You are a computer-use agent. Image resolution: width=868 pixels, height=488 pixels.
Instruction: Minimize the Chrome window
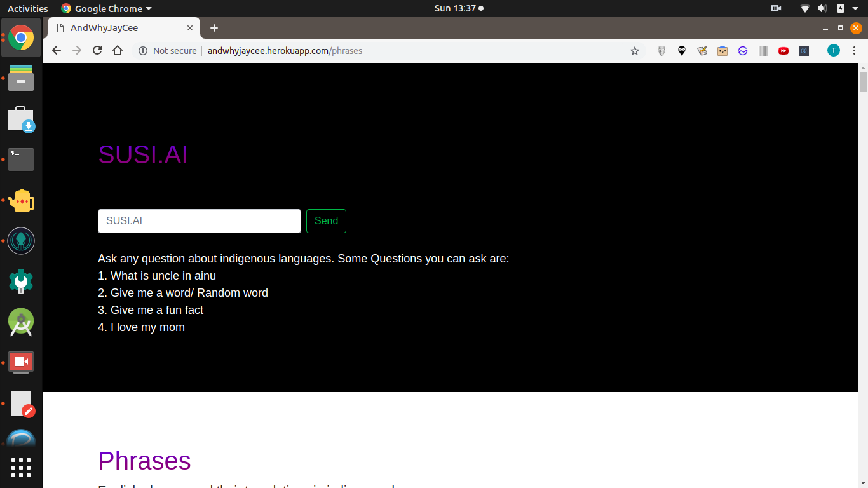click(x=825, y=28)
